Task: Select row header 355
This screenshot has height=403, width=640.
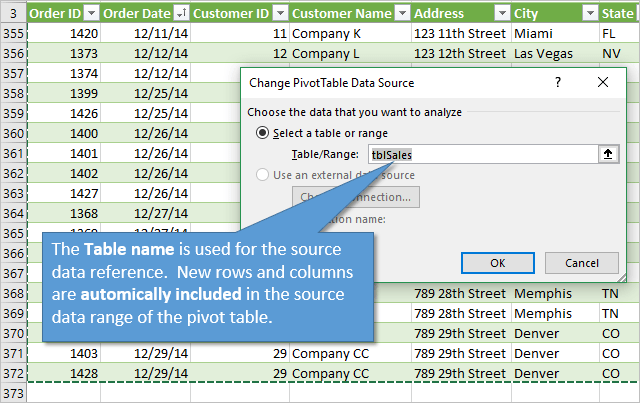Action: [x=14, y=33]
